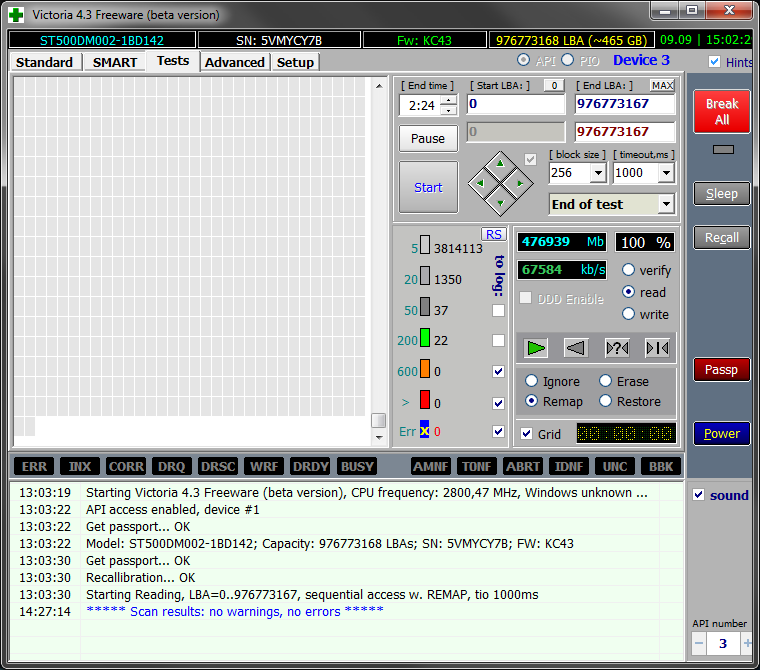Click the block map scrollbar down arrow
Viewport: 760px width, 670px height.
point(379,437)
